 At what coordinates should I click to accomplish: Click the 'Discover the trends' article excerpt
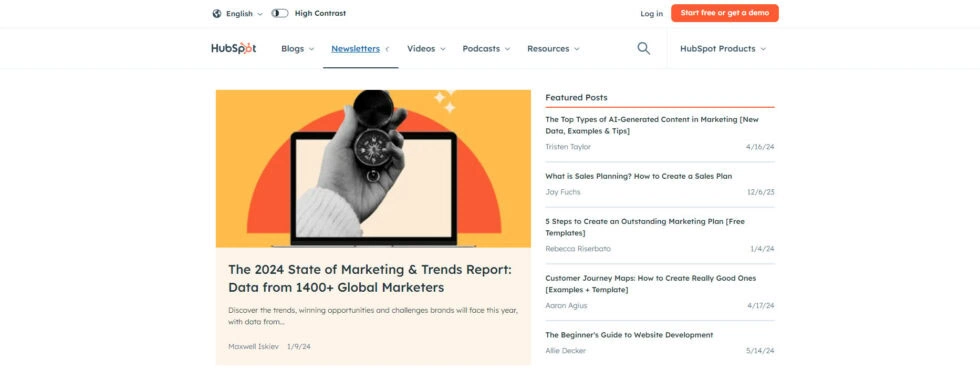[x=372, y=316]
